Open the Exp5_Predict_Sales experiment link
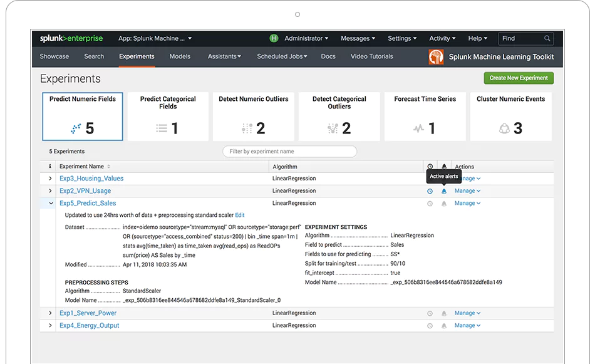The image size is (595, 364). [x=88, y=204]
